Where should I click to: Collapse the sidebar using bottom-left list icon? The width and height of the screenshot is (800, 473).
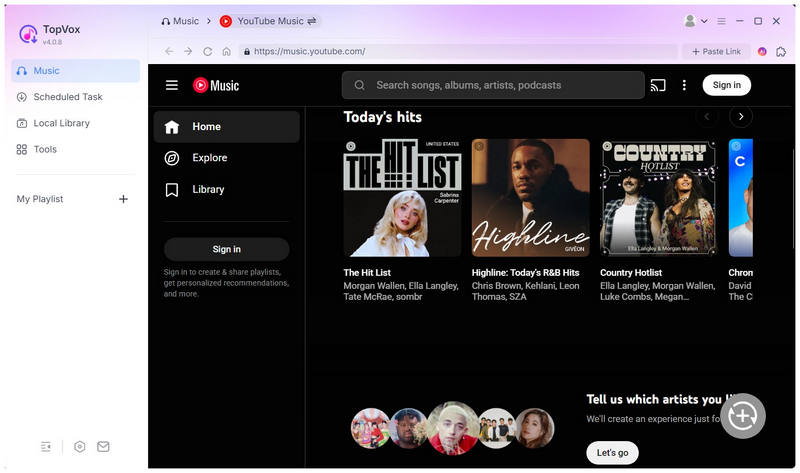(x=46, y=447)
